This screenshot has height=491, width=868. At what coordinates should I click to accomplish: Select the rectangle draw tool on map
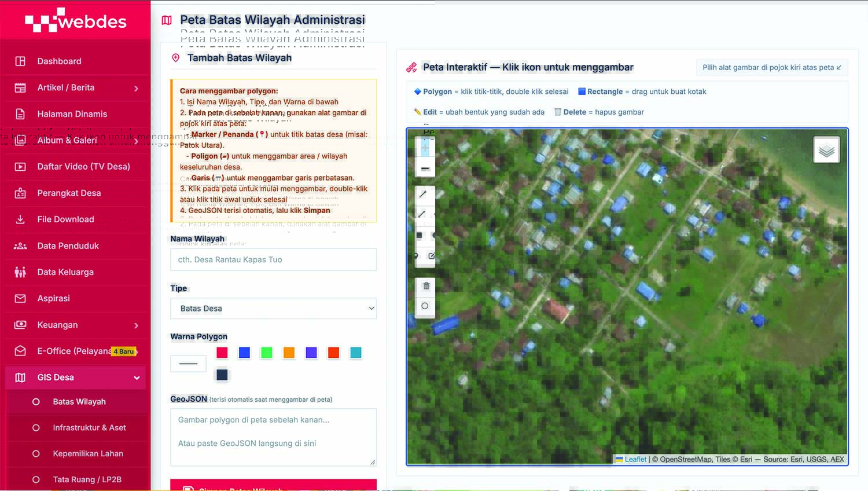click(420, 235)
